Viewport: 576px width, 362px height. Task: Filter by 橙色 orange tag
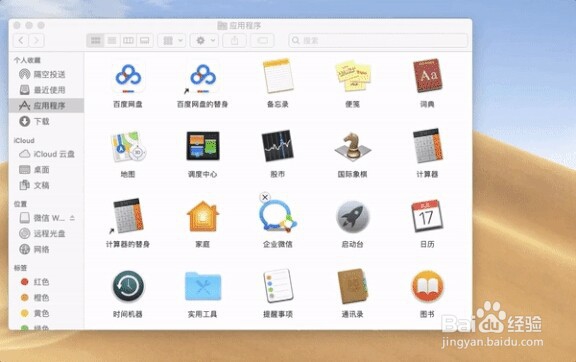(x=46, y=298)
